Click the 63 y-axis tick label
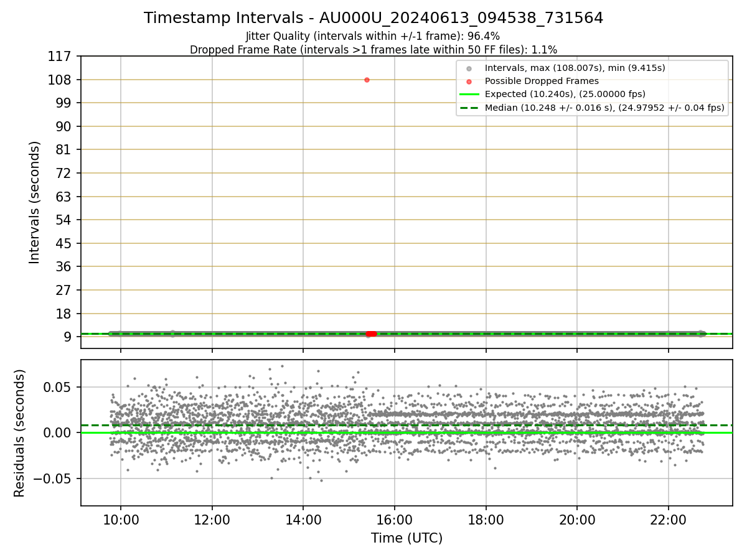 63,197
